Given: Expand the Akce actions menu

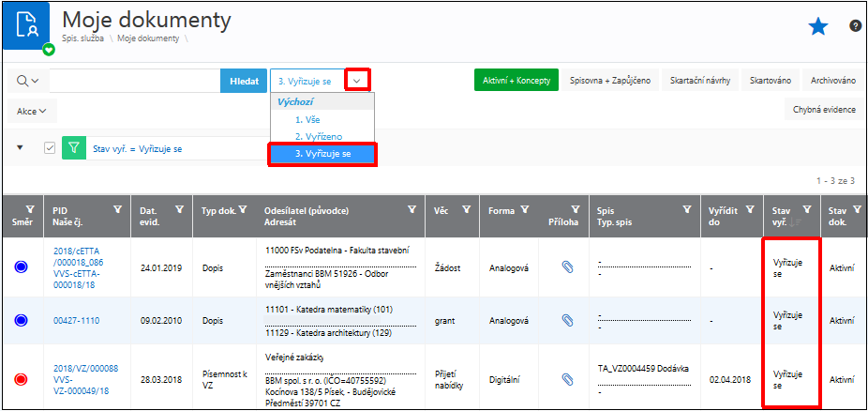Looking at the screenshot, I should (x=31, y=111).
